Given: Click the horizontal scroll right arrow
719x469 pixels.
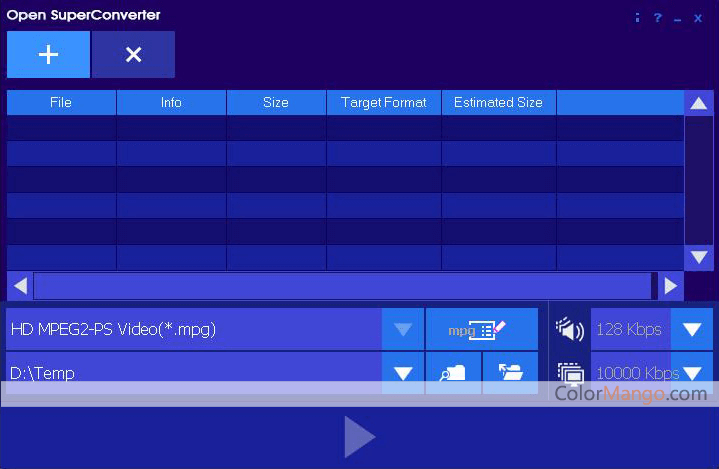Looking at the screenshot, I should 671,286.
